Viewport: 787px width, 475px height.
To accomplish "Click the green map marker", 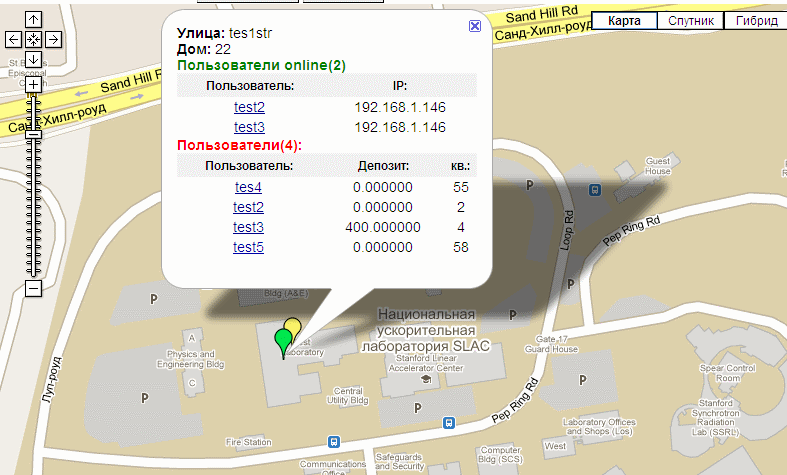I will click(x=283, y=340).
